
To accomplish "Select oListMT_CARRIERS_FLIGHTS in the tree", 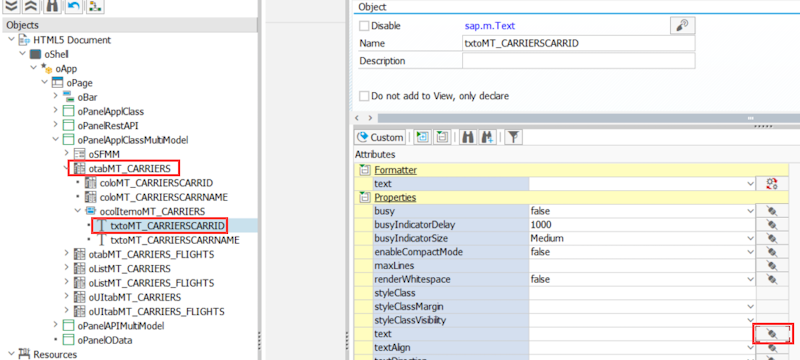I will [151, 282].
